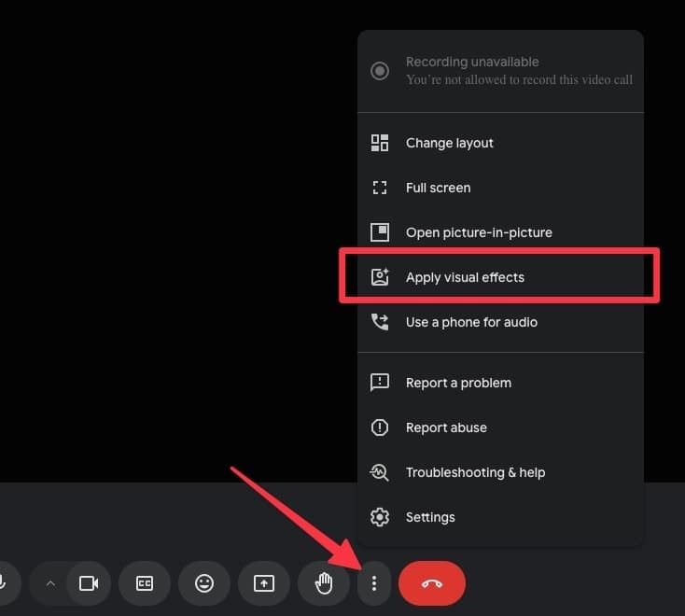Leave the call with the red hang-up button
Viewport: 685px width, 616px height.
click(431, 583)
